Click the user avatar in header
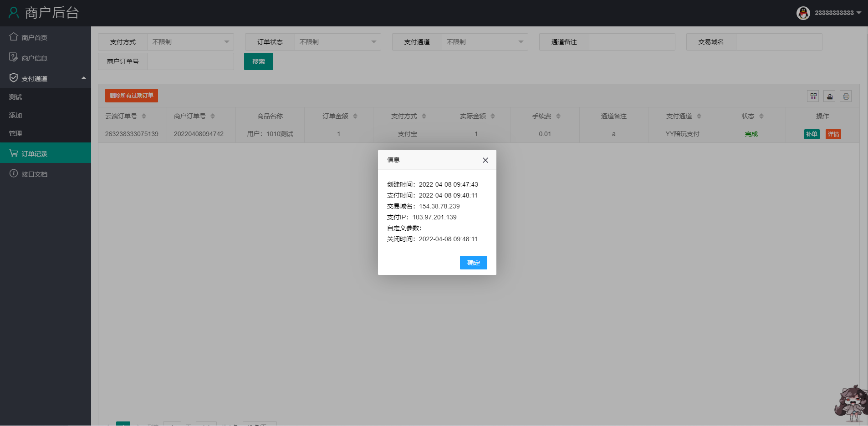Screen dimensions: 868x426 click(803, 13)
